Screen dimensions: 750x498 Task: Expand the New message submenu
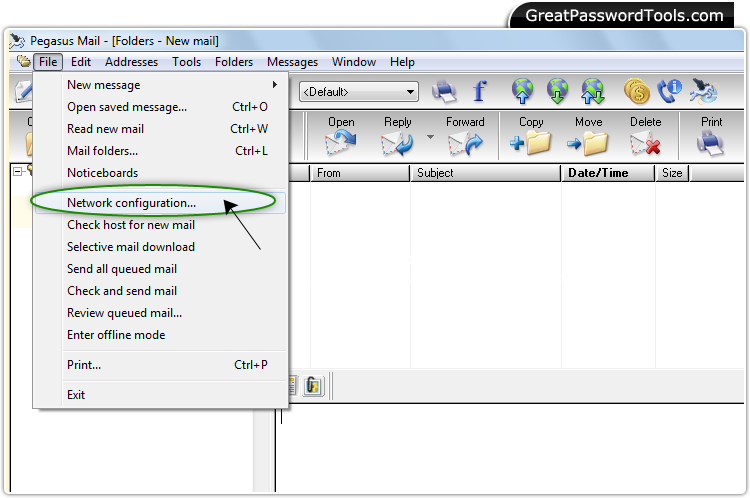point(161,85)
